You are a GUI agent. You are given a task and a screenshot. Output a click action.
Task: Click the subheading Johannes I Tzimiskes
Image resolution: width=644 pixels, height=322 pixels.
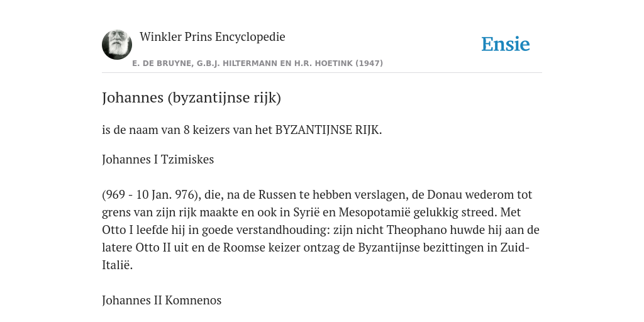coord(158,159)
